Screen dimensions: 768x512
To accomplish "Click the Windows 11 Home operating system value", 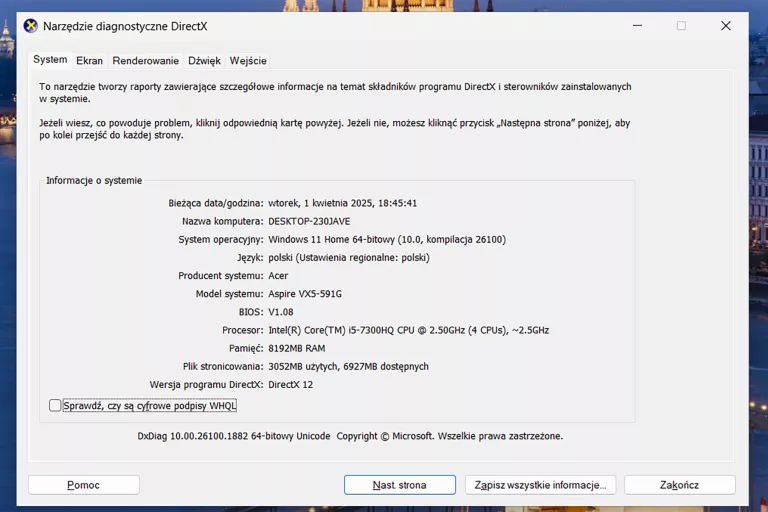I will pos(387,240).
